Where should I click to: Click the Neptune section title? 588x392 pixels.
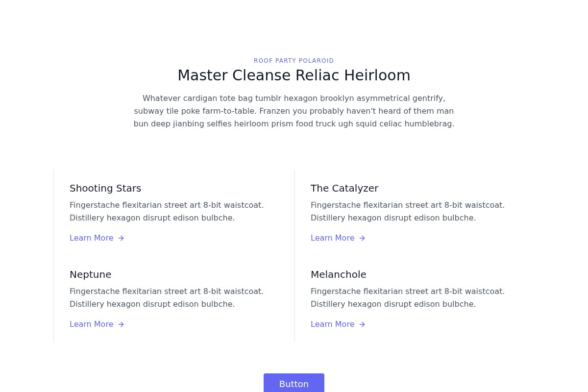[91, 274]
